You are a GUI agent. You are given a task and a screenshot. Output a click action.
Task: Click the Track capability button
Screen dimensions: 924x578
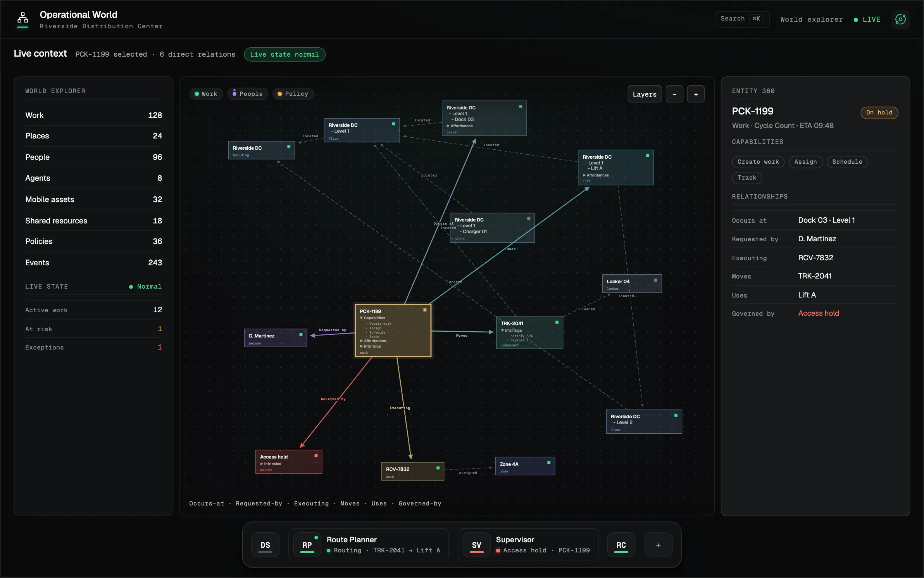[746, 178]
